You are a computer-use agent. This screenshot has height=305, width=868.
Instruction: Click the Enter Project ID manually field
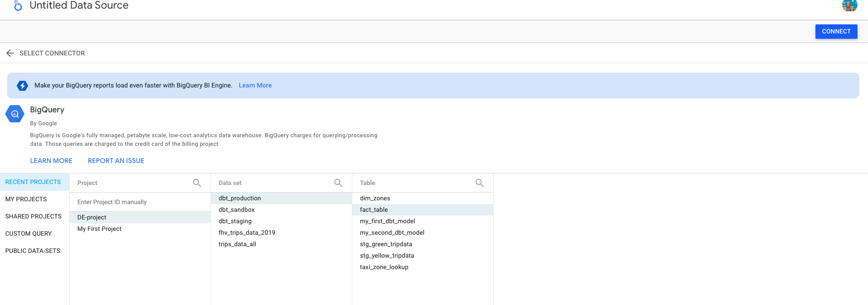140,202
